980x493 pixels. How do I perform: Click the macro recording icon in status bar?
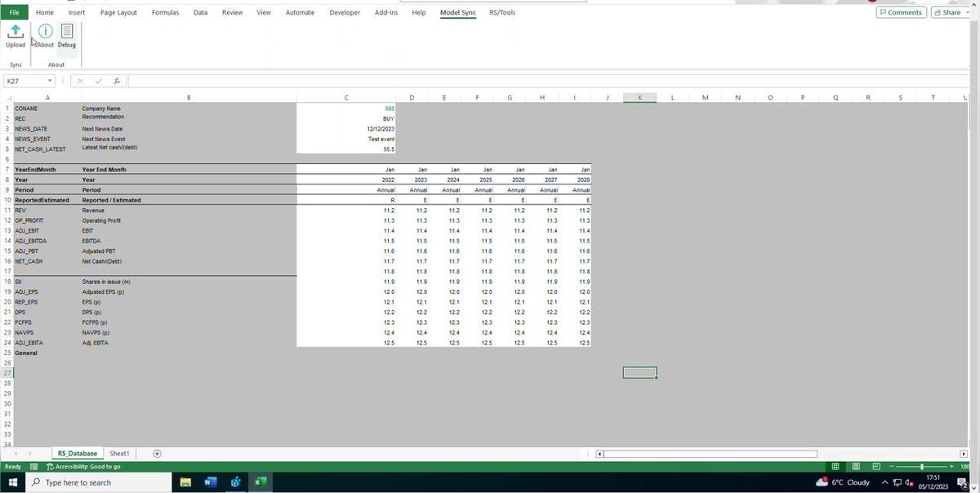pyautogui.click(x=33, y=466)
